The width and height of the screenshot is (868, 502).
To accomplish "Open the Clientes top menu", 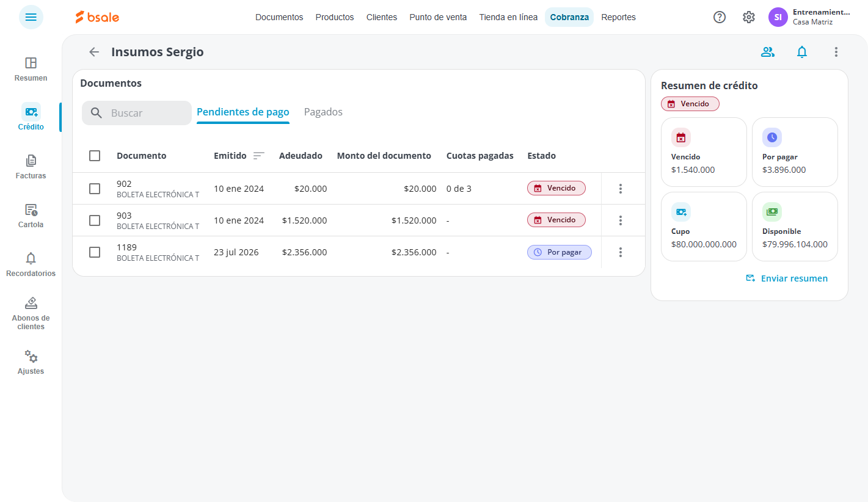I will tap(382, 17).
